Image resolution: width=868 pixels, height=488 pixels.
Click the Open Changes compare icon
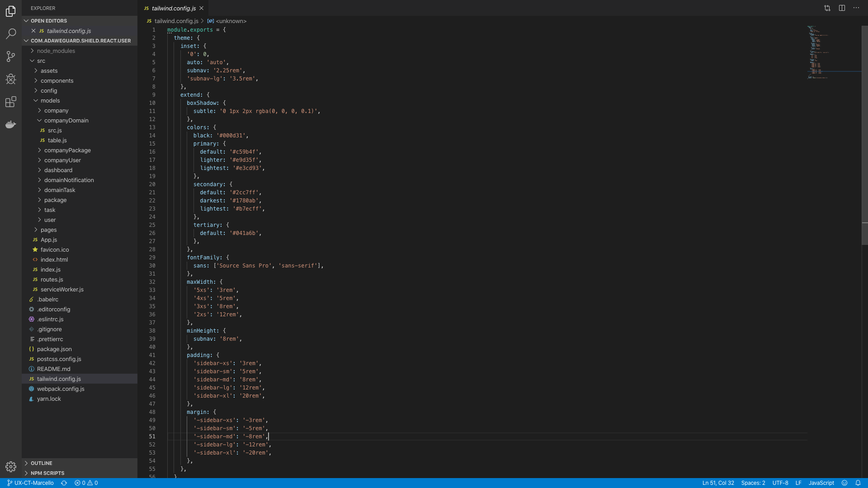coord(827,8)
